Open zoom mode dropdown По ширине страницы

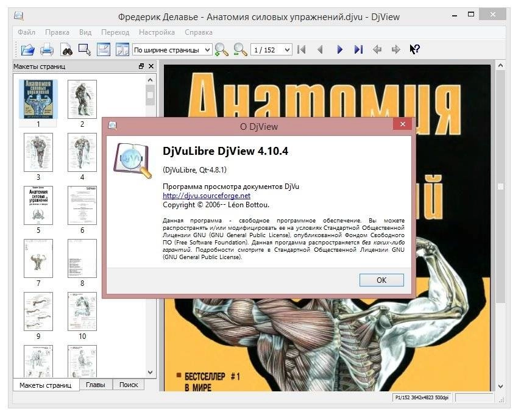tap(172, 50)
